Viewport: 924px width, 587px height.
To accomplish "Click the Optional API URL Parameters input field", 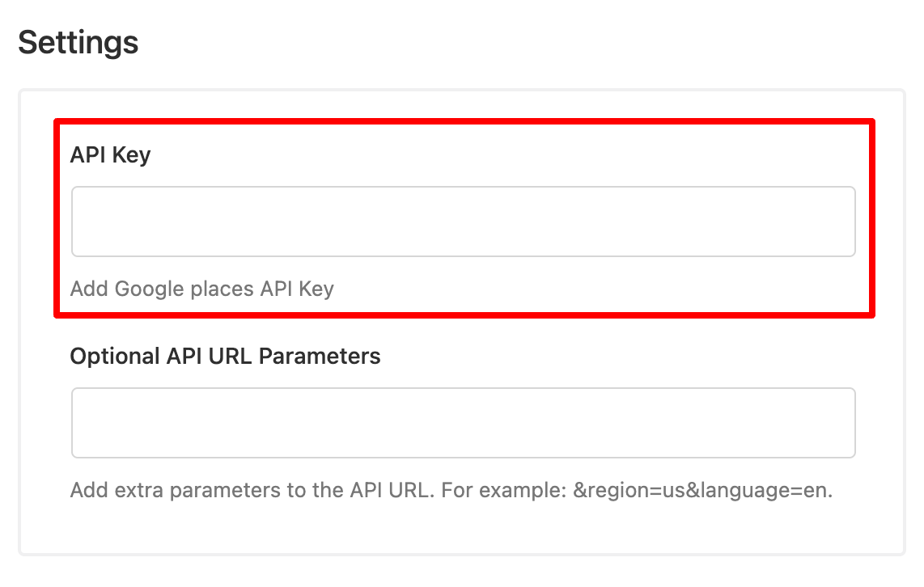I will tap(463, 422).
